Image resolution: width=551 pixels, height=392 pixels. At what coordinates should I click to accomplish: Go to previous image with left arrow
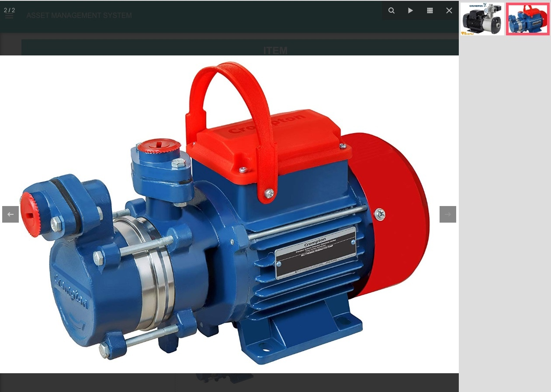pos(10,214)
